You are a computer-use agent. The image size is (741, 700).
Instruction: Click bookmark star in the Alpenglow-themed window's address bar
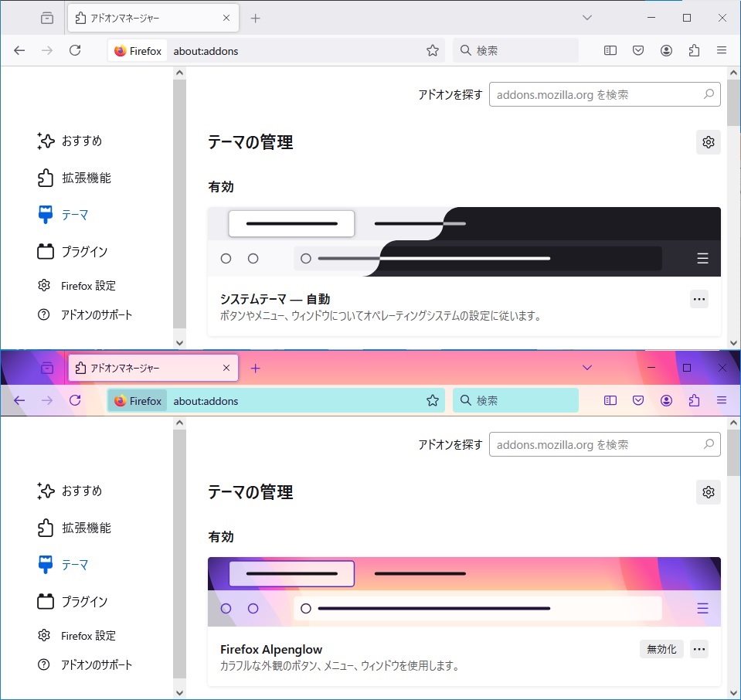433,400
